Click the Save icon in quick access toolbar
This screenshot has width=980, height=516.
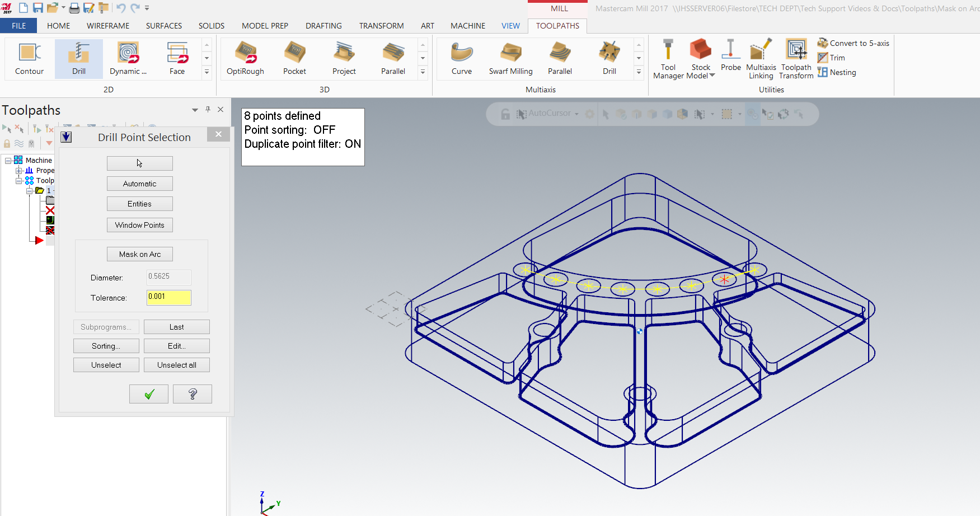click(x=38, y=8)
